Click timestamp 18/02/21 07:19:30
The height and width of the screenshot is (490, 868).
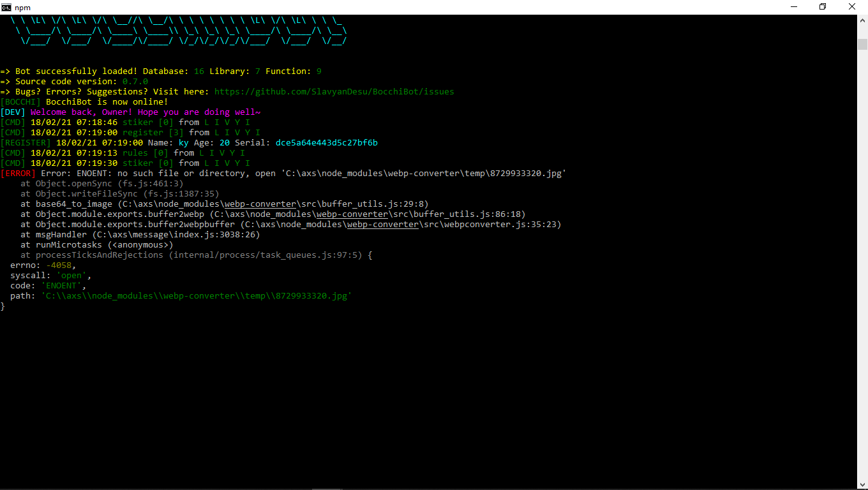[x=74, y=163]
